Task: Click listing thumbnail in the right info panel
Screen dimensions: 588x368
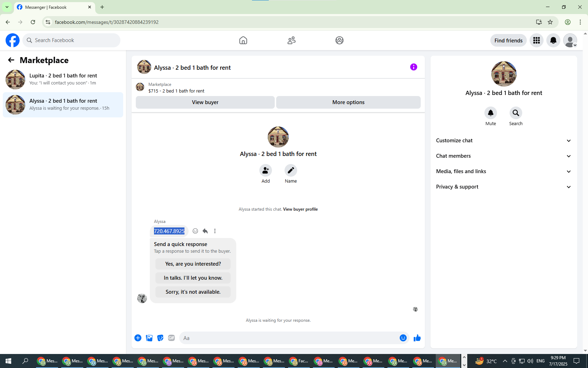Action: coord(504,74)
